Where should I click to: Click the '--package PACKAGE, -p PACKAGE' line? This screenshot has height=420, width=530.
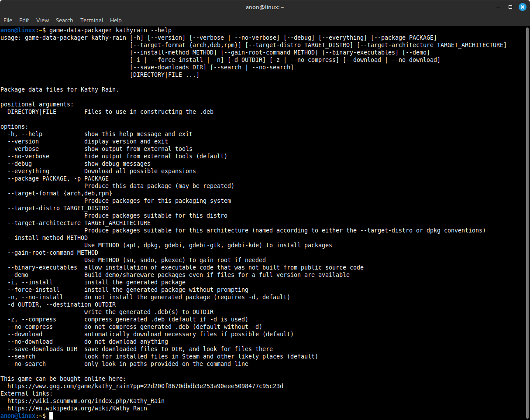[x=58, y=178]
